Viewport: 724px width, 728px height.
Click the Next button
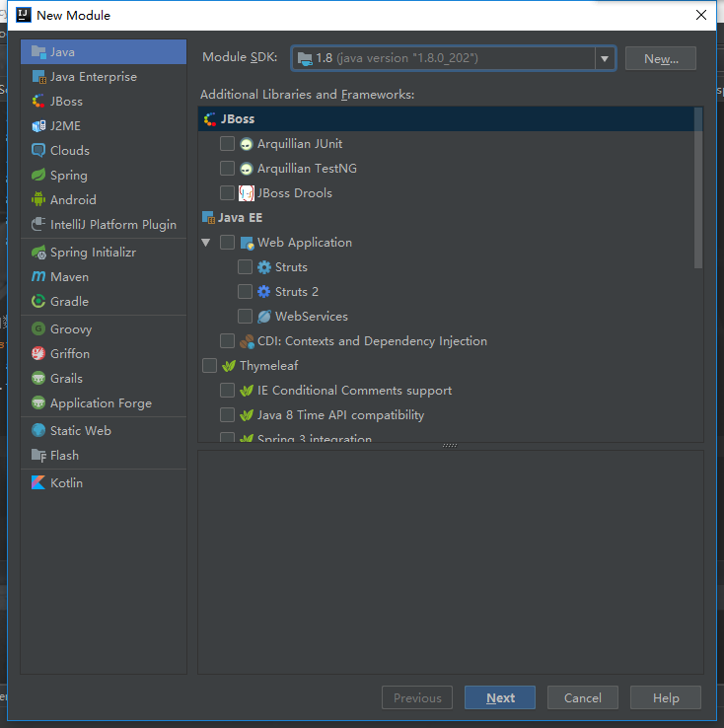[x=500, y=697]
